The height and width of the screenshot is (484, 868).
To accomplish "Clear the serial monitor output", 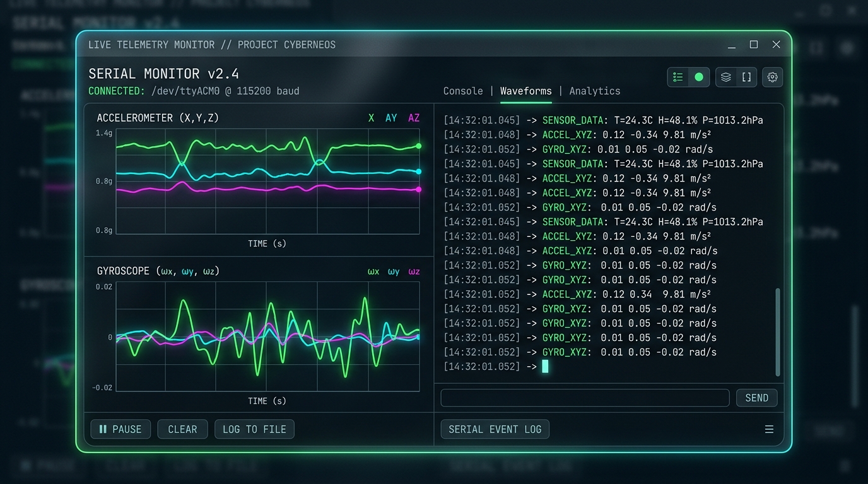I will coord(182,429).
